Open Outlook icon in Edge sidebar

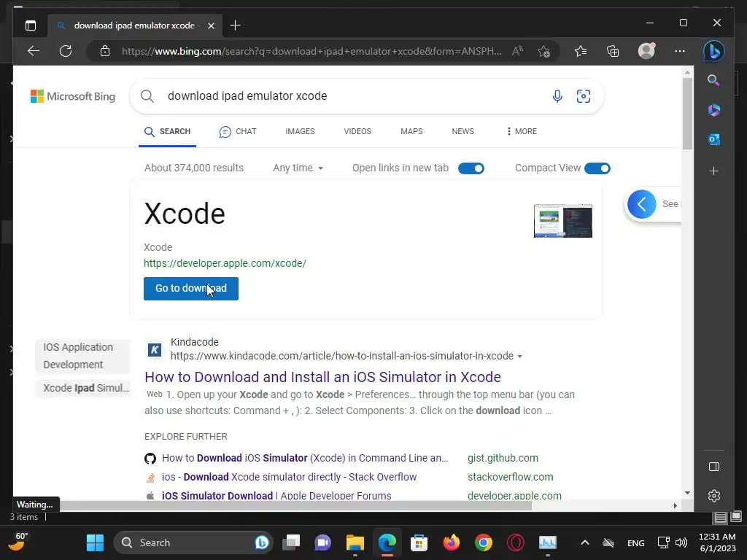713,139
